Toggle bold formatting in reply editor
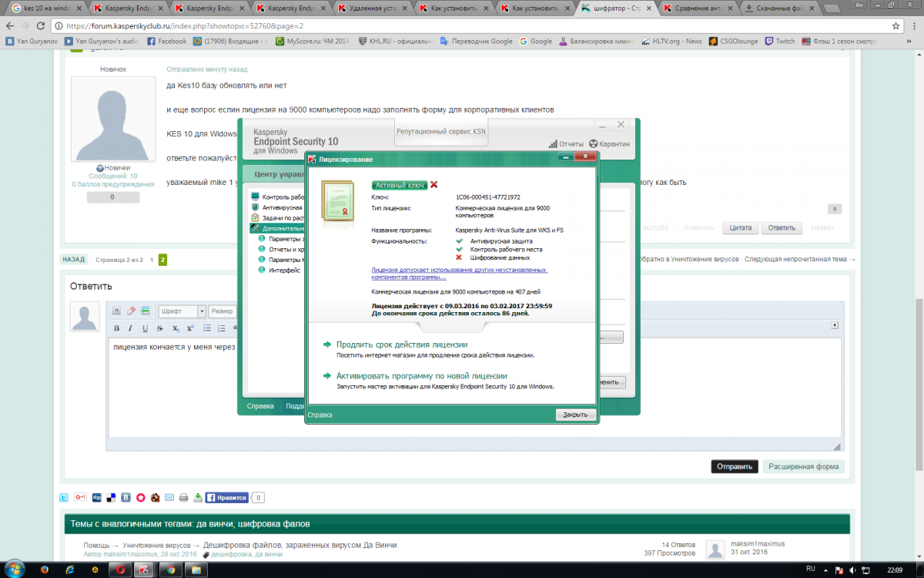This screenshot has height=578, width=924. 116,328
